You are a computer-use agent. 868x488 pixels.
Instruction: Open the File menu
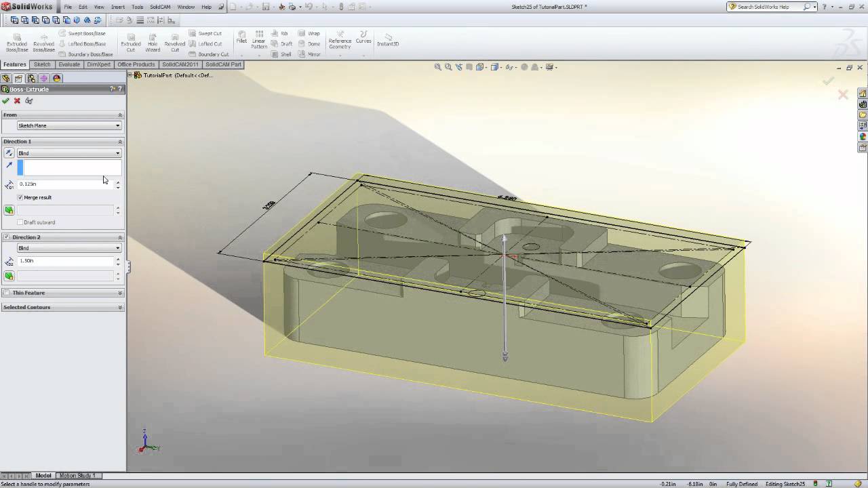click(68, 7)
